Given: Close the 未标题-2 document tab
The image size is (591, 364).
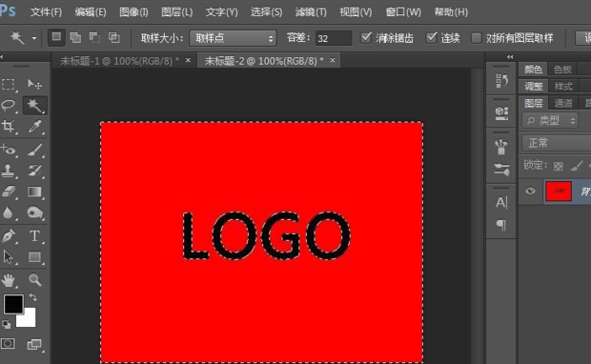Looking at the screenshot, I should (333, 60).
